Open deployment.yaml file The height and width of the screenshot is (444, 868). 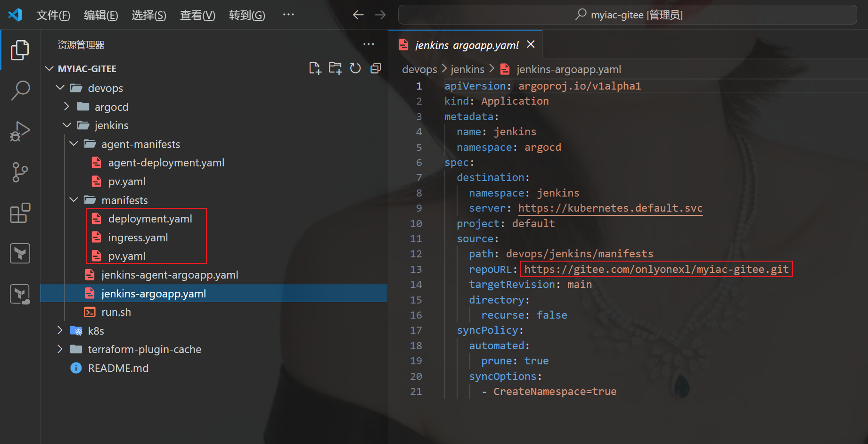[150, 219]
